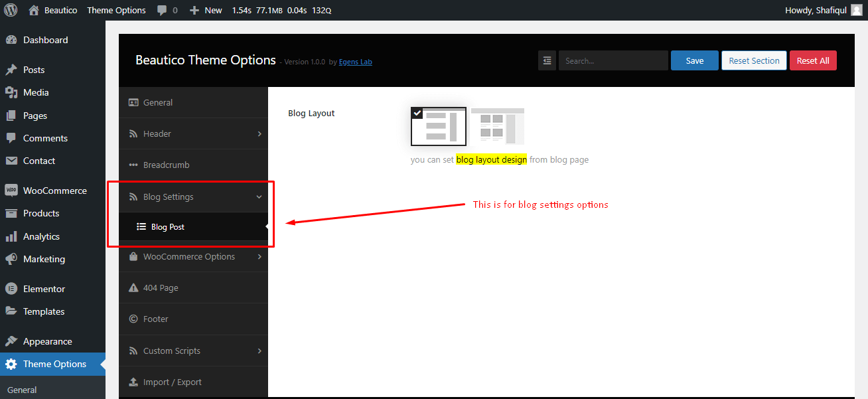The image size is (868, 399).
Task: Go to Dashboard in the sidebar
Action: (52, 40)
